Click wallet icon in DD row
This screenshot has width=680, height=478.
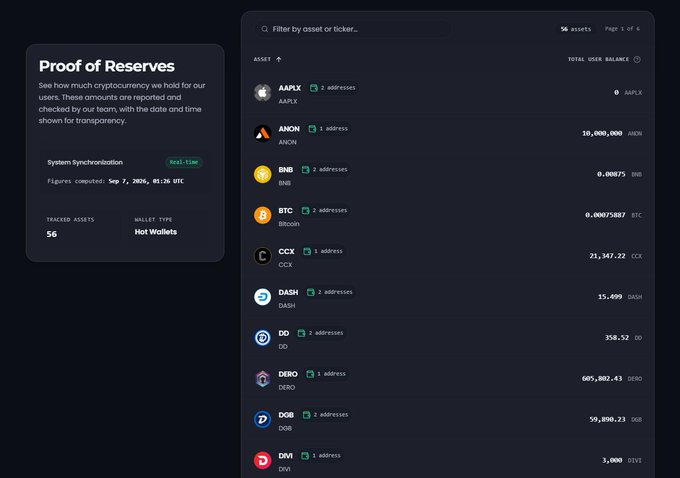(301, 333)
